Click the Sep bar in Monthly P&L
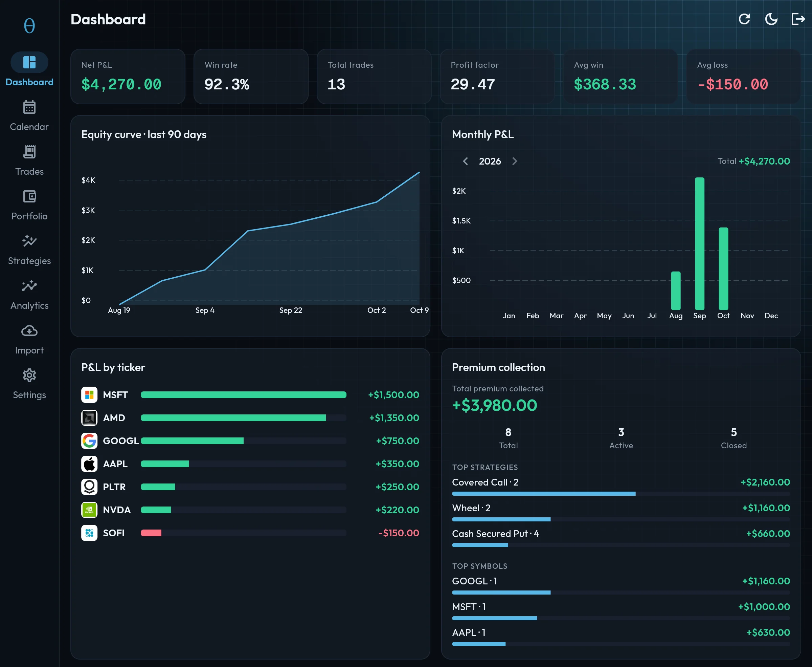Screen dimensions: 812x667 click(700, 243)
